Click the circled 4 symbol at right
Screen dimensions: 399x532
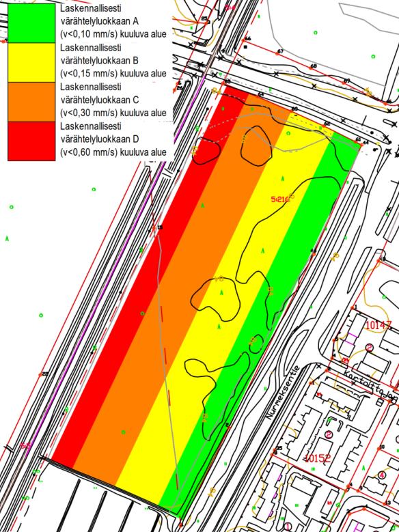click(x=383, y=475)
